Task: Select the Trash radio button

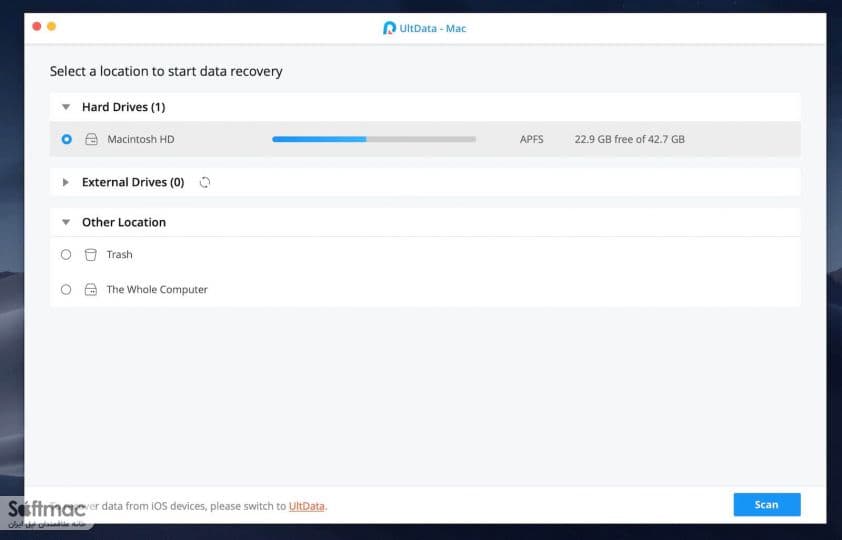Action: (x=66, y=254)
